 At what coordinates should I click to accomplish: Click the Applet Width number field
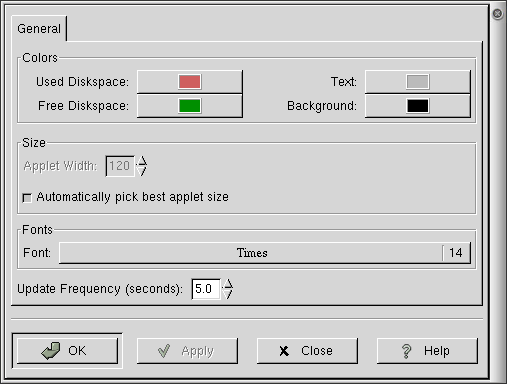click(x=120, y=166)
